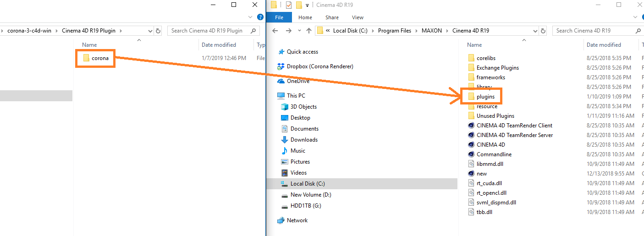
Task: Select the Commandline application icon
Action: pos(471,154)
